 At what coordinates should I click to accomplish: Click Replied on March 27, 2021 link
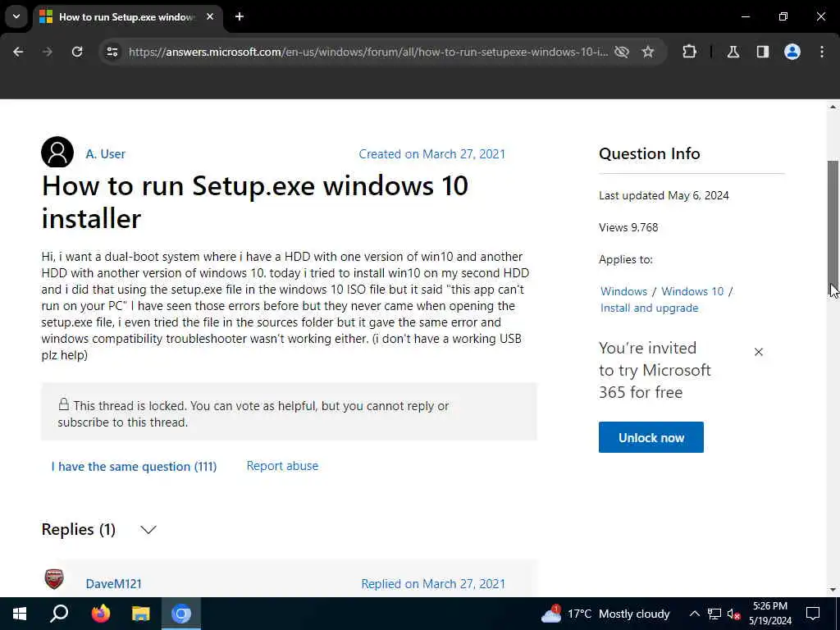tap(433, 584)
